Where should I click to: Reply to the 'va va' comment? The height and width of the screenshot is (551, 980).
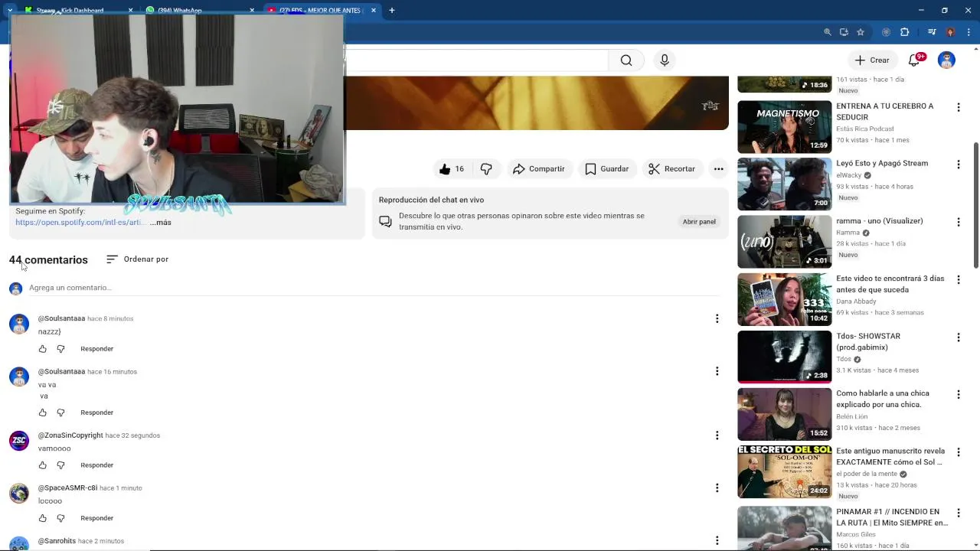click(97, 412)
